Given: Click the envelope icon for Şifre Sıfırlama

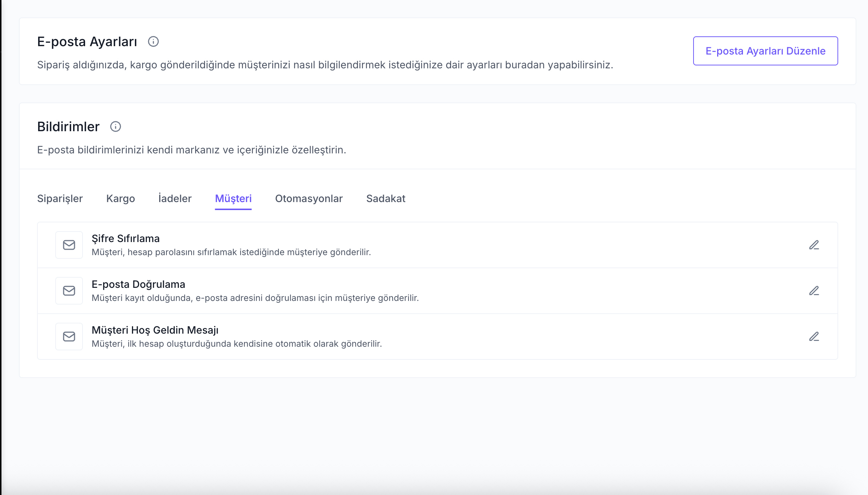Looking at the screenshot, I should click(x=69, y=245).
